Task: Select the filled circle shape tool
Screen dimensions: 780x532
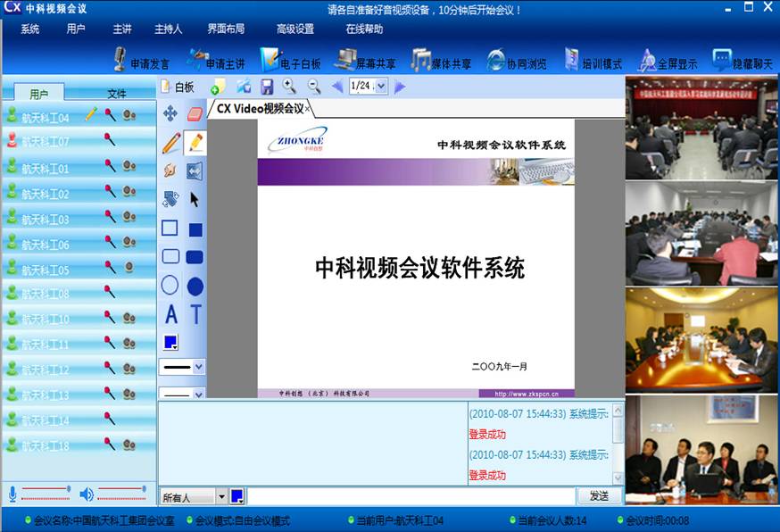Action: [x=195, y=287]
